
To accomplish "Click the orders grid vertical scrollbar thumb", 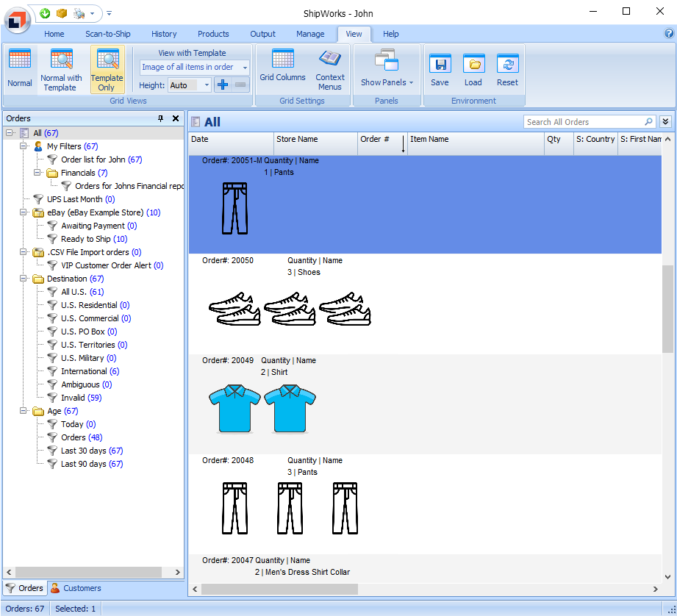I will [x=667, y=308].
